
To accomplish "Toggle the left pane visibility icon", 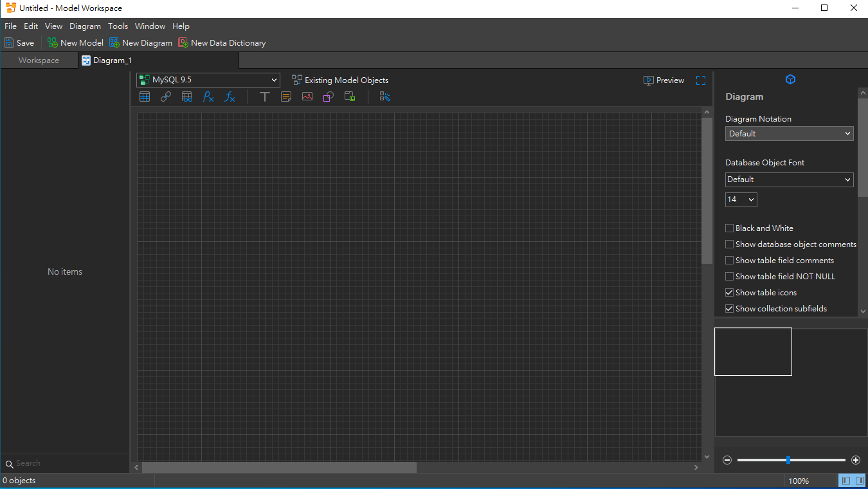I will pos(846,481).
